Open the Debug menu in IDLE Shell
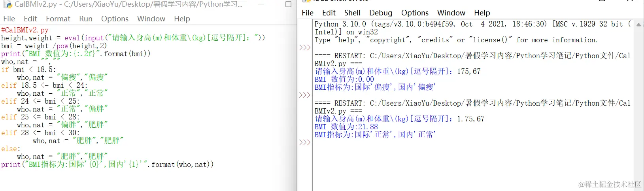The image size is (644, 191). [381, 13]
